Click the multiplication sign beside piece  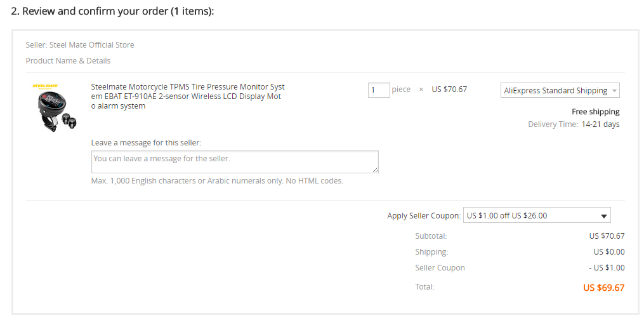(x=421, y=90)
